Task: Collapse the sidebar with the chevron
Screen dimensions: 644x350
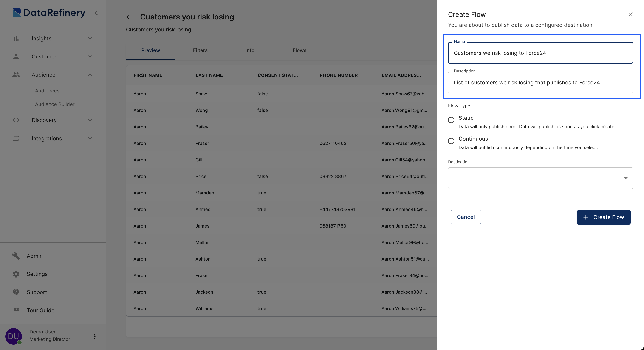Action: tap(96, 13)
